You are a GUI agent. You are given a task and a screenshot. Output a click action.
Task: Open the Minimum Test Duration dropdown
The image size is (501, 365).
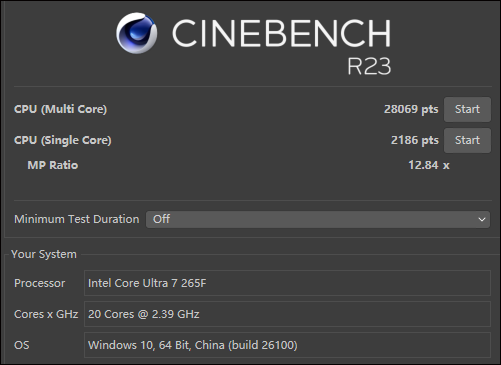pyautogui.click(x=318, y=219)
